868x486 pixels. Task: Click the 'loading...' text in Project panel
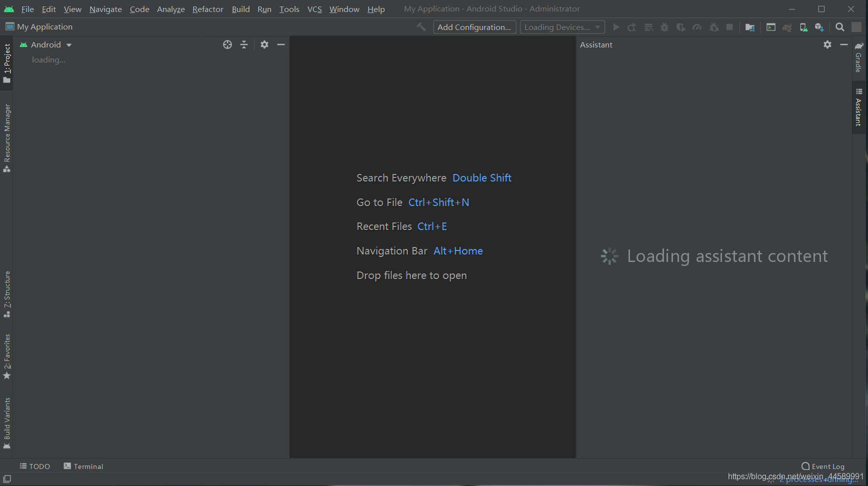[48, 60]
